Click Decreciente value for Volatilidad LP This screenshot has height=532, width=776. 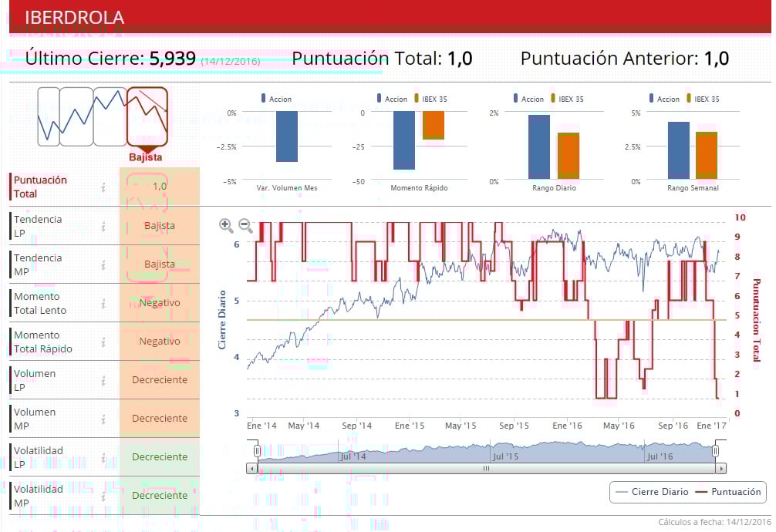point(160,457)
